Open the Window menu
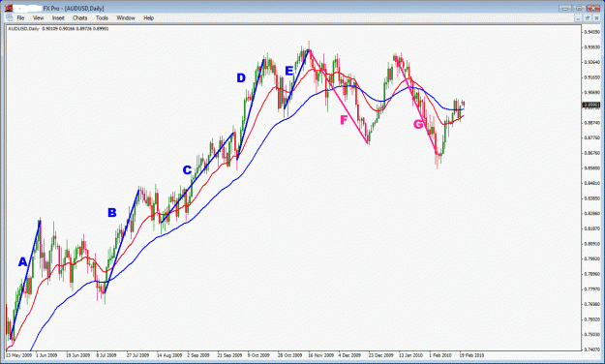Image resolution: width=605 pixels, height=364 pixels. tap(126, 18)
